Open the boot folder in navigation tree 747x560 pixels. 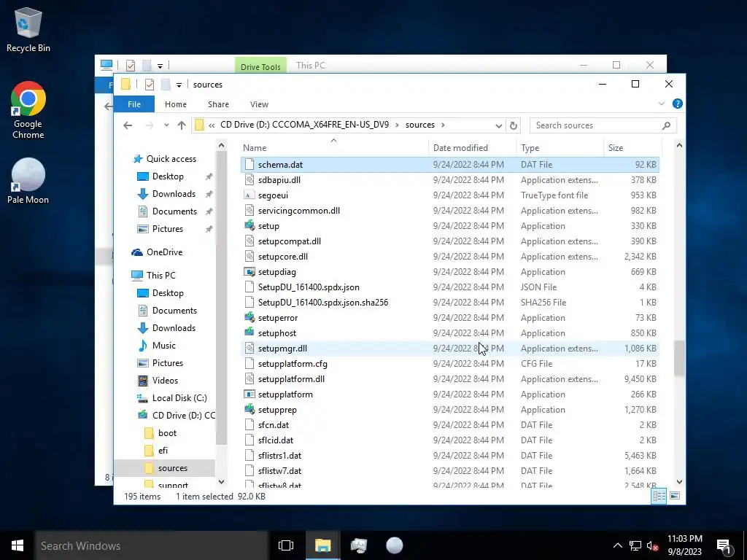[x=167, y=433]
